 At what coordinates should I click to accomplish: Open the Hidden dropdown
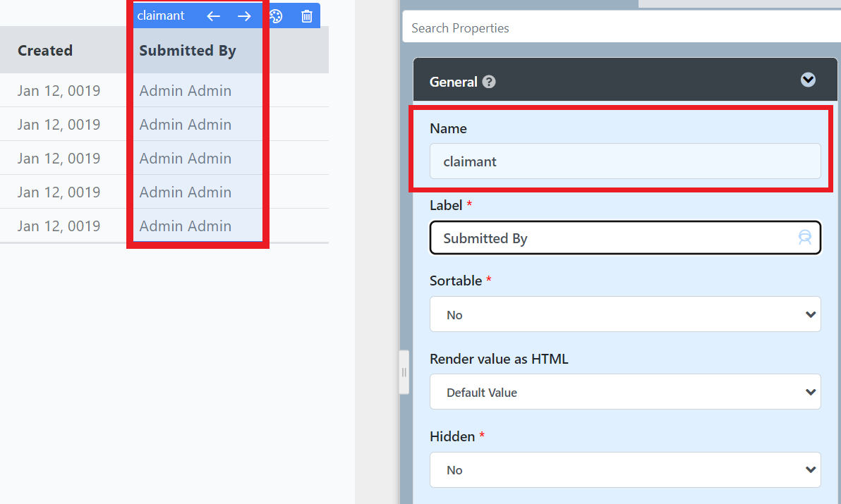pos(624,469)
